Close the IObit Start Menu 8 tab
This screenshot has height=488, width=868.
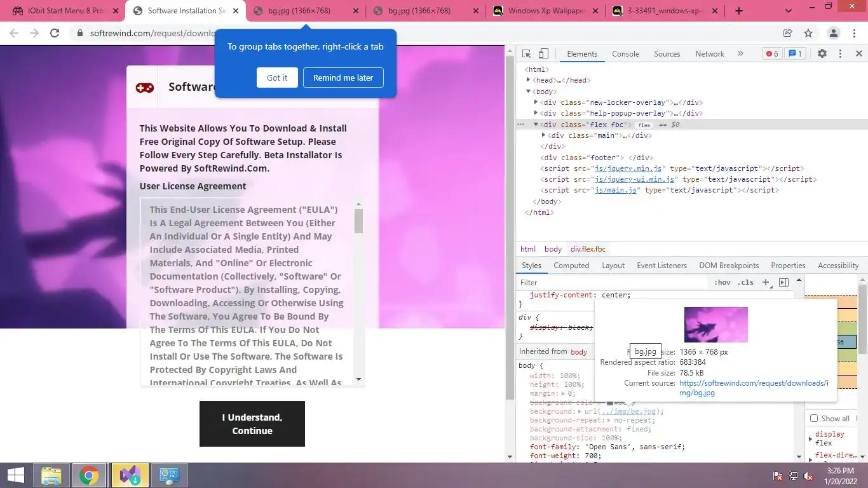tap(114, 11)
